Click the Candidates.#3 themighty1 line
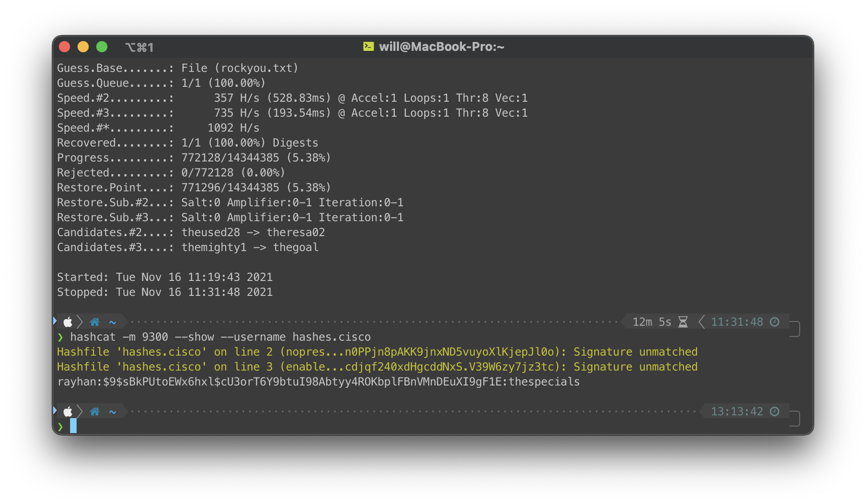 click(188, 247)
